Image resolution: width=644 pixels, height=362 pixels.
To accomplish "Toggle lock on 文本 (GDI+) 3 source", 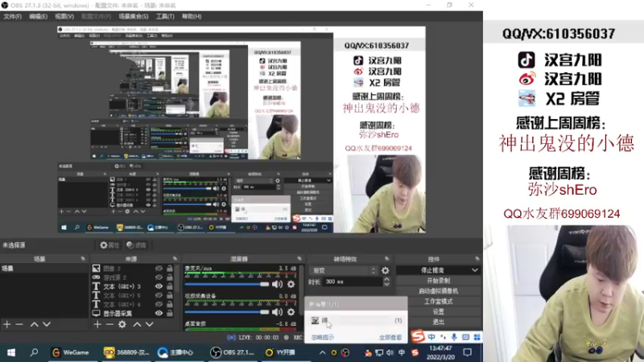I will click(170, 286).
